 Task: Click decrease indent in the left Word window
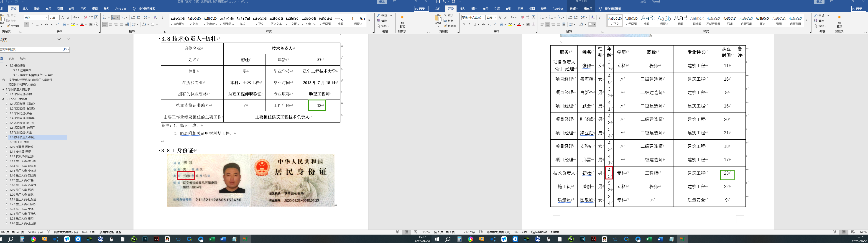coord(133,17)
